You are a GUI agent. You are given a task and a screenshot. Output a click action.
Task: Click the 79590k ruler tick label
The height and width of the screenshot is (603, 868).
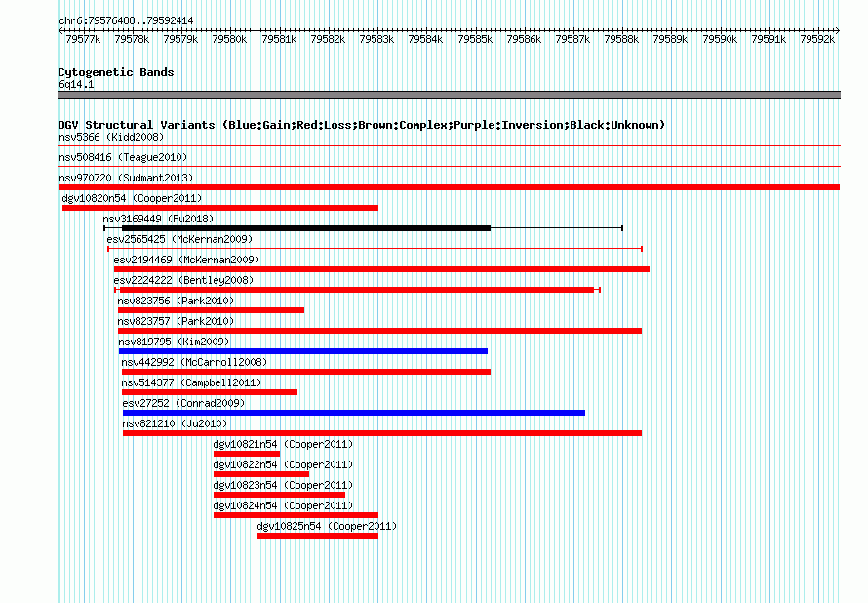[x=720, y=39]
